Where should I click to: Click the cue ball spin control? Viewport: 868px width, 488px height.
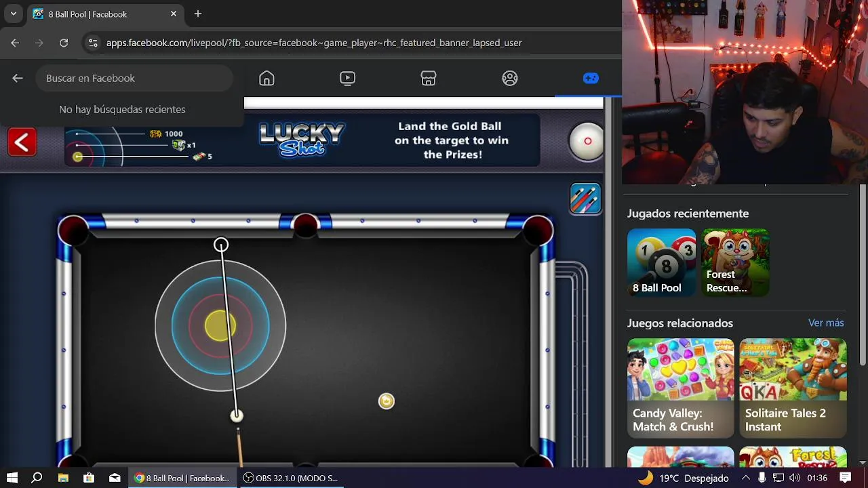587,141
